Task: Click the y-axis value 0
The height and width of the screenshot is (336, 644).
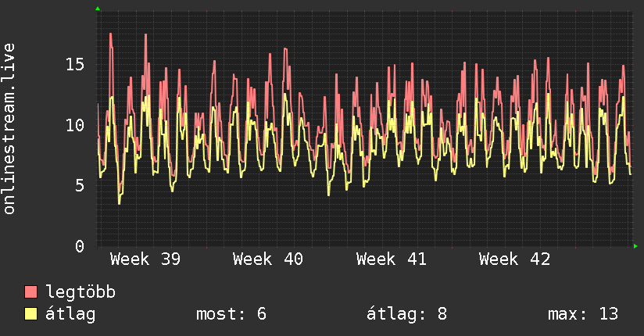Action: 80,246
